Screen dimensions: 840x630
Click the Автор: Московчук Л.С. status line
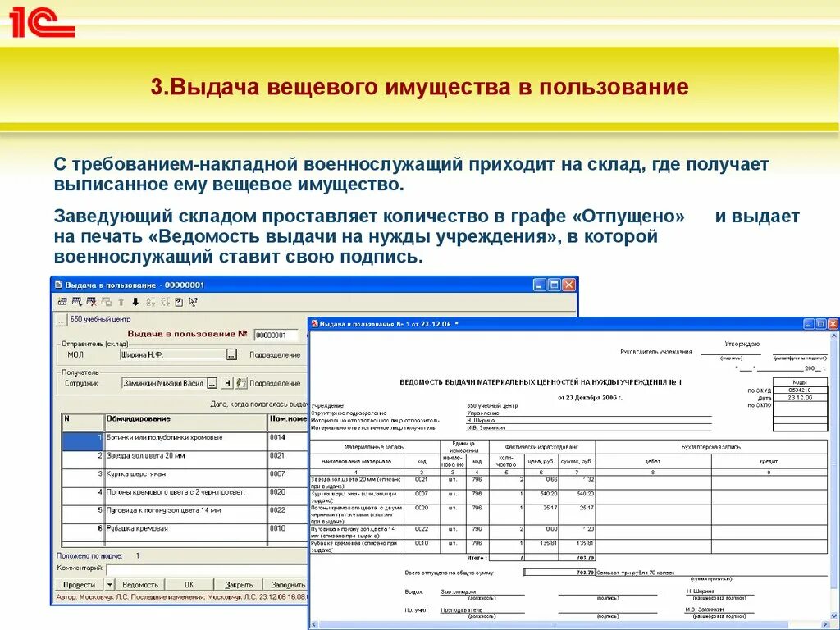[182, 596]
